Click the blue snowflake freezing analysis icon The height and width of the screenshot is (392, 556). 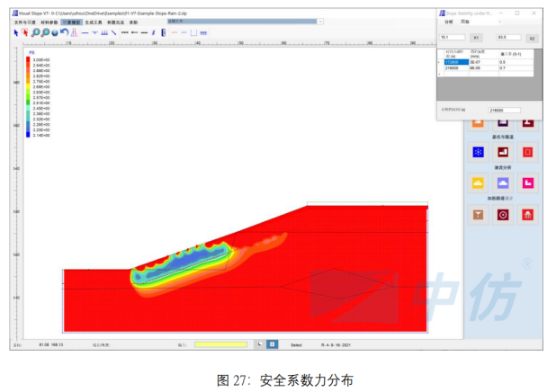click(478, 152)
